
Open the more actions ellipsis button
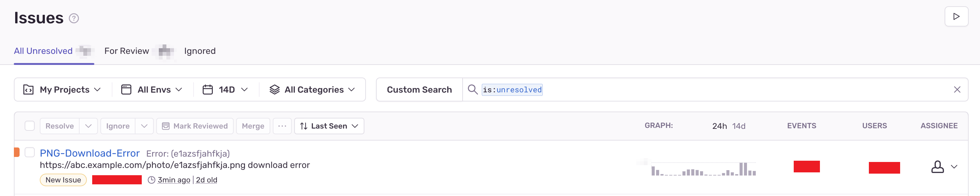tap(282, 126)
